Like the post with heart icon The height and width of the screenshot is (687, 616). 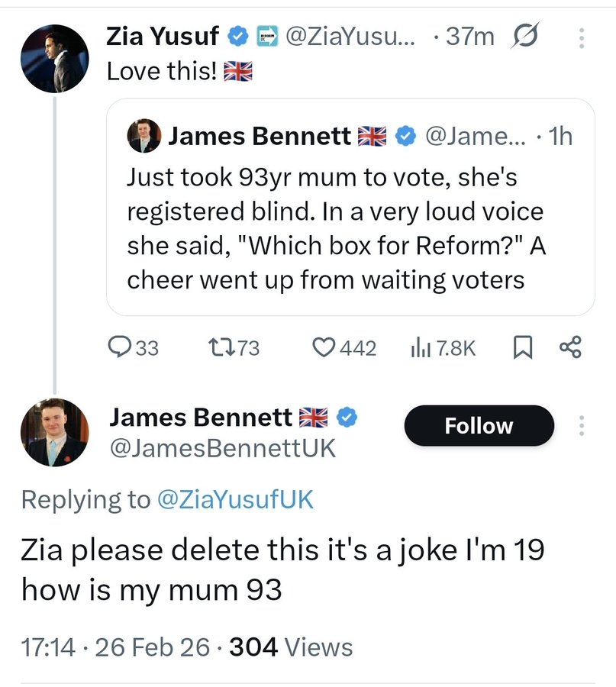326,348
